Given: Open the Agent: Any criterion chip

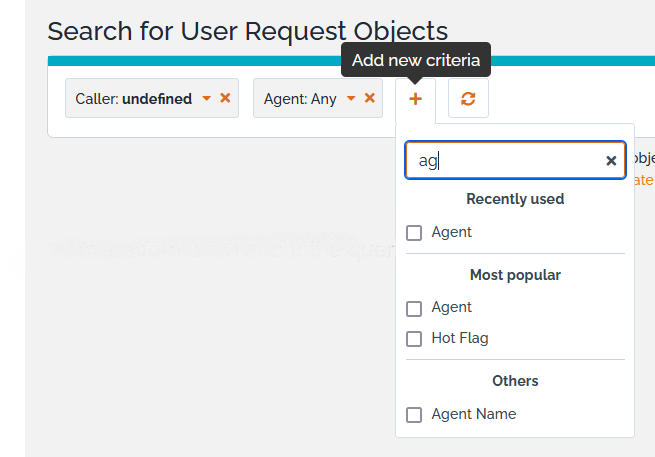Looking at the screenshot, I should pos(300,99).
